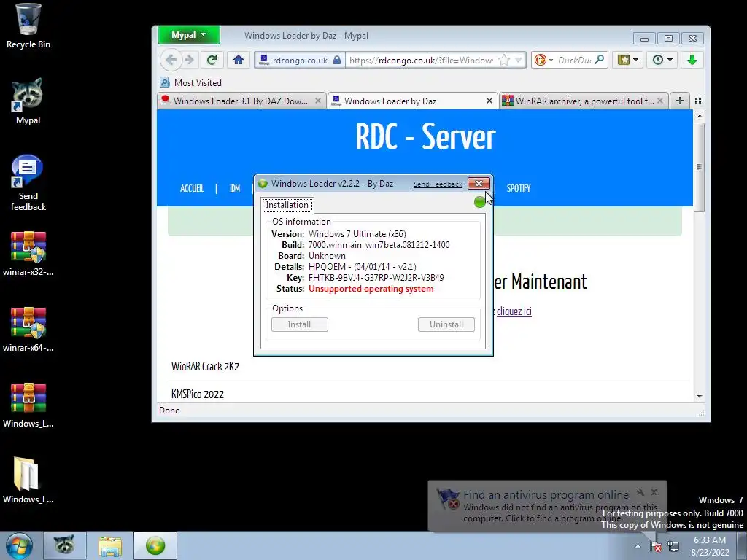The image size is (747, 560).
Task: Bookmark page with the star icon
Action: pos(503,60)
